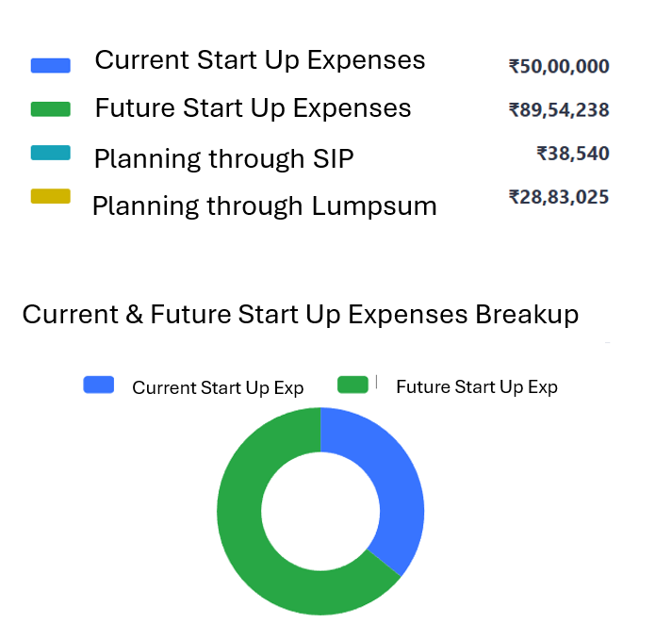Screen dimensions: 672x623
Task: Click the green swatch beside Future Start Up Expenses
Action: [51, 110]
